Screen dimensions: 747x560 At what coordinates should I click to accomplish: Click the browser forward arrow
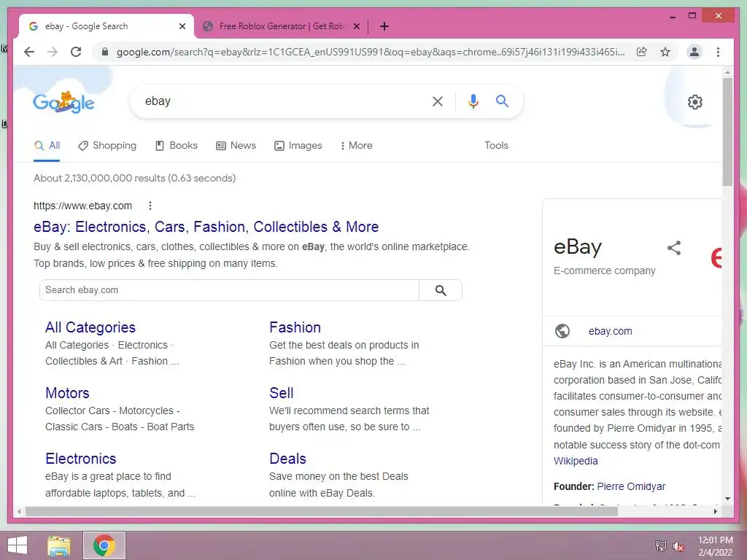click(x=53, y=52)
